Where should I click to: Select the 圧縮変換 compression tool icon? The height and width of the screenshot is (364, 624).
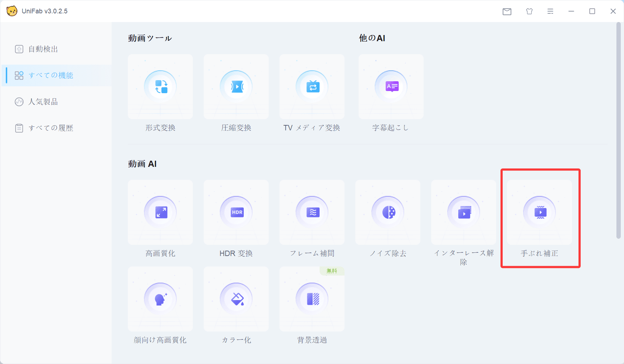click(236, 87)
